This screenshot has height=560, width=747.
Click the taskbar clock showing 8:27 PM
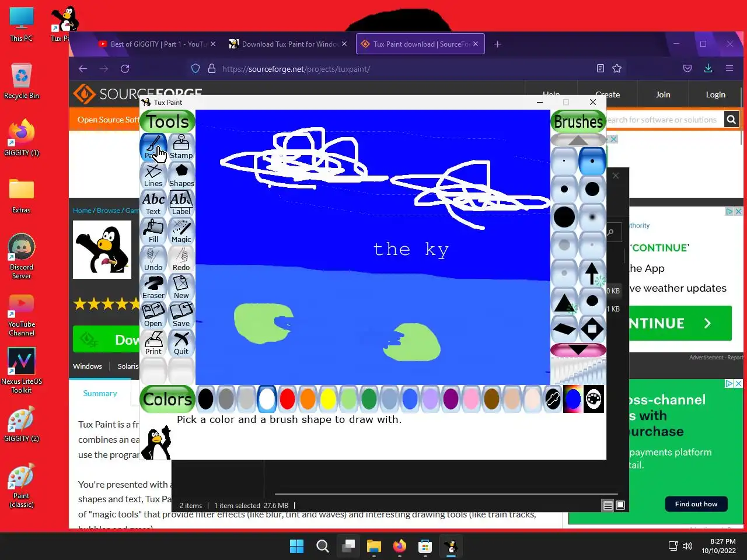(718, 546)
